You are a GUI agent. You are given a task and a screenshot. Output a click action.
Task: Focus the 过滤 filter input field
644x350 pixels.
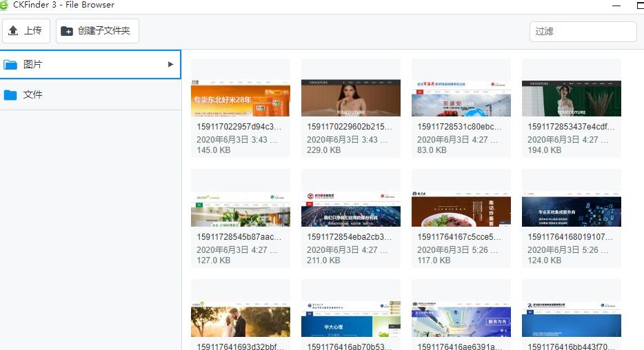(583, 32)
